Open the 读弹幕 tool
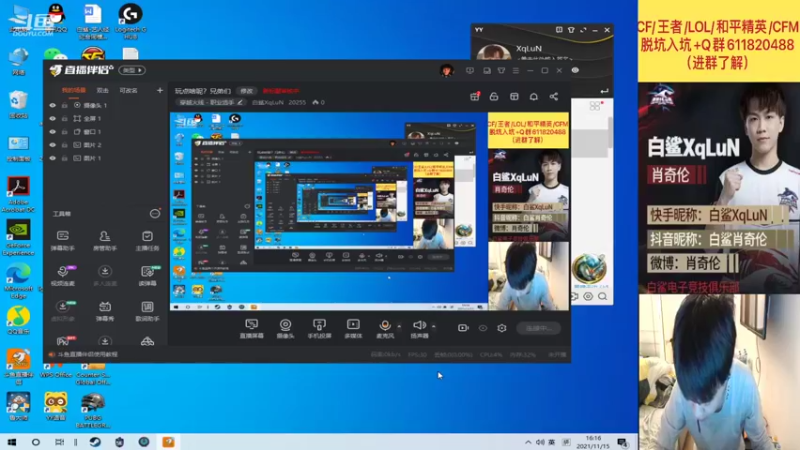The height and width of the screenshot is (450, 800). pyautogui.click(x=147, y=276)
